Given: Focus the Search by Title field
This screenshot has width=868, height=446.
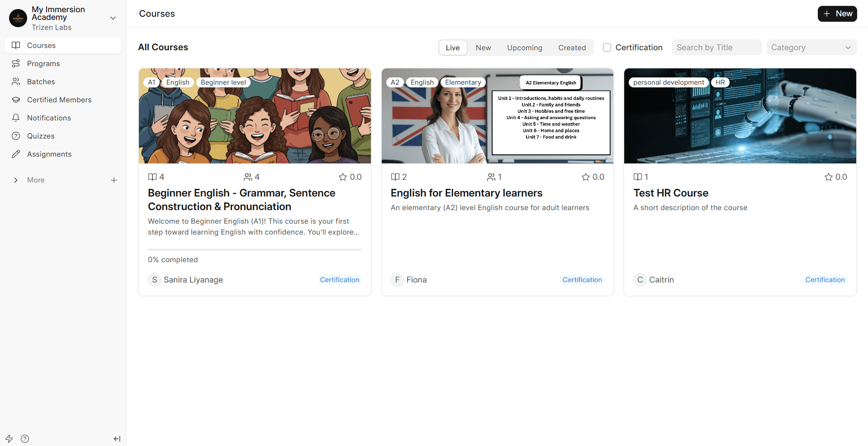Looking at the screenshot, I should (x=716, y=48).
